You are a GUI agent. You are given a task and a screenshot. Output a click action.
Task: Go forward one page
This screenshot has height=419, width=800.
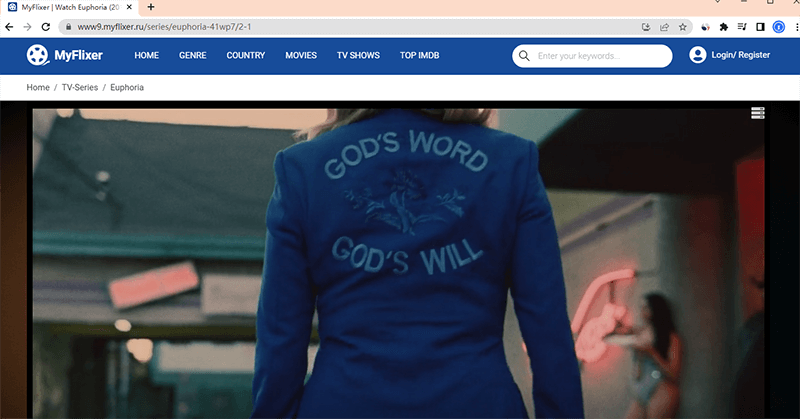[x=28, y=27]
